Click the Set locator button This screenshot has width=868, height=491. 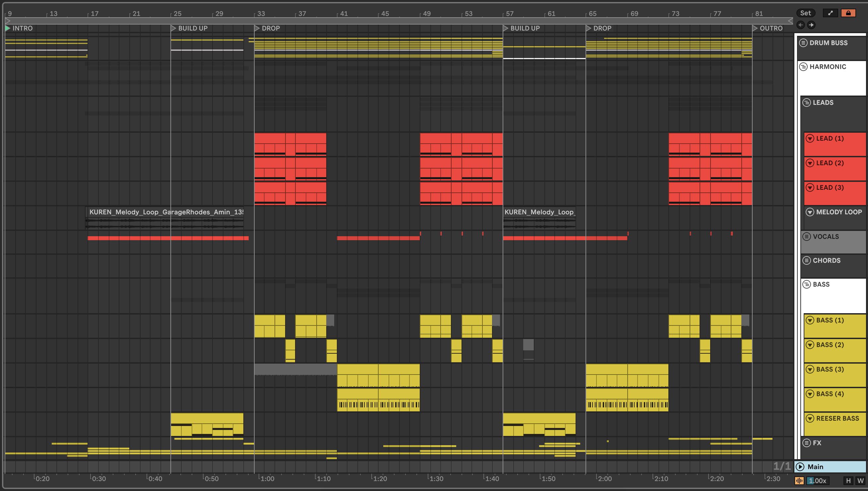pos(805,13)
